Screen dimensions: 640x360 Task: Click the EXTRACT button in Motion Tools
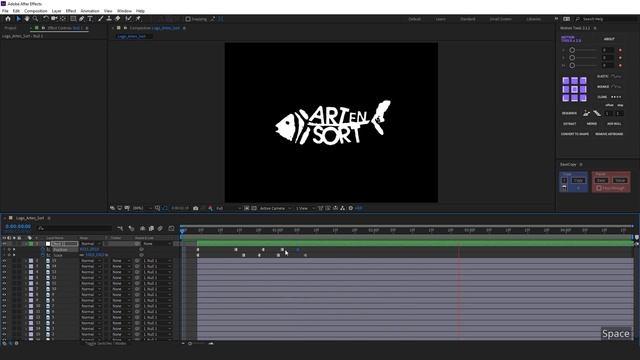point(569,124)
